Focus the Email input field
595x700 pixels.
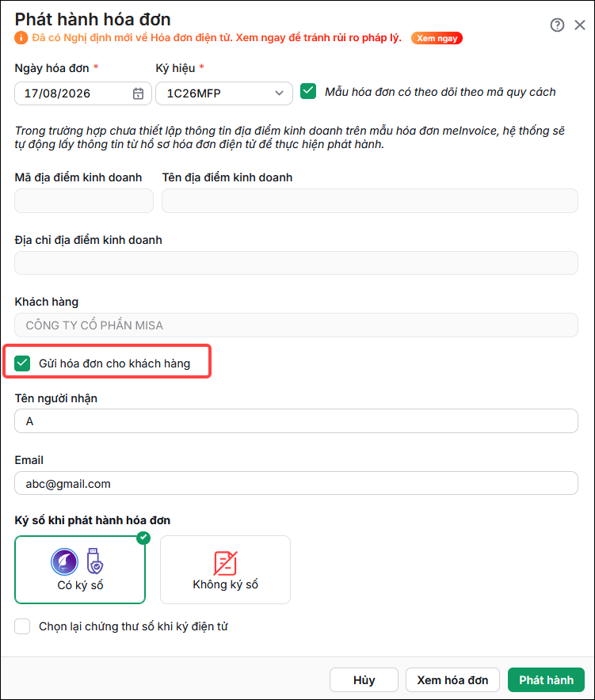[296, 484]
